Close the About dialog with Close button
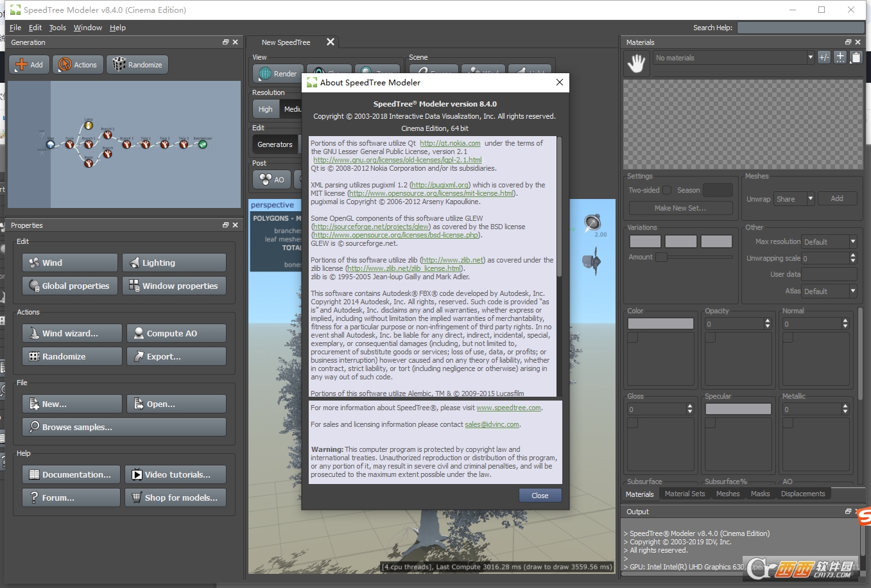Viewport: 871px width, 588px height. click(540, 496)
